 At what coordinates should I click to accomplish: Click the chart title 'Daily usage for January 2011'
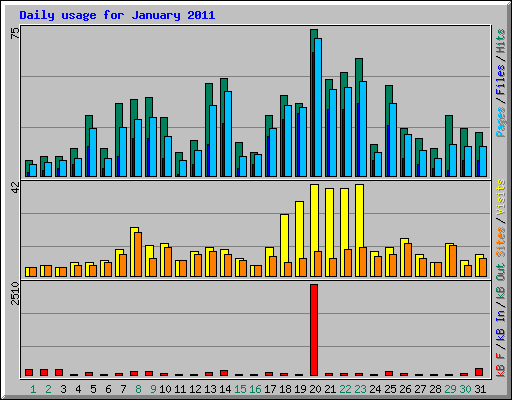(x=117, y=15)
